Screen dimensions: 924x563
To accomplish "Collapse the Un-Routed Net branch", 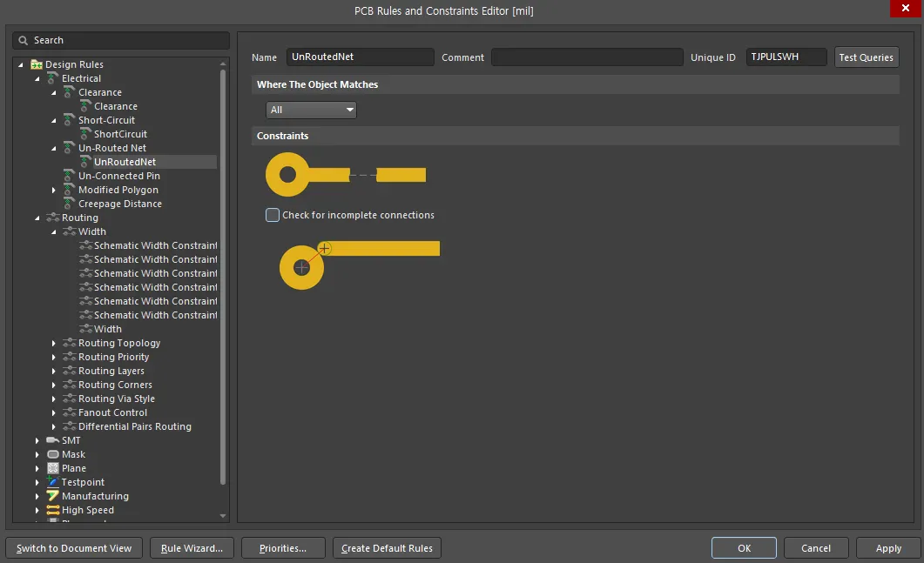I will pos(54,149).
